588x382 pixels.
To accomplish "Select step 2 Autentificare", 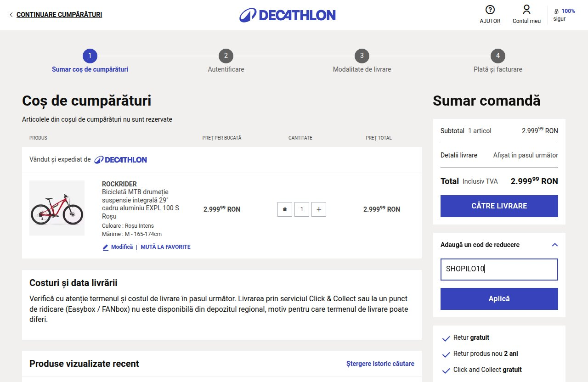I will click(226, 62).
